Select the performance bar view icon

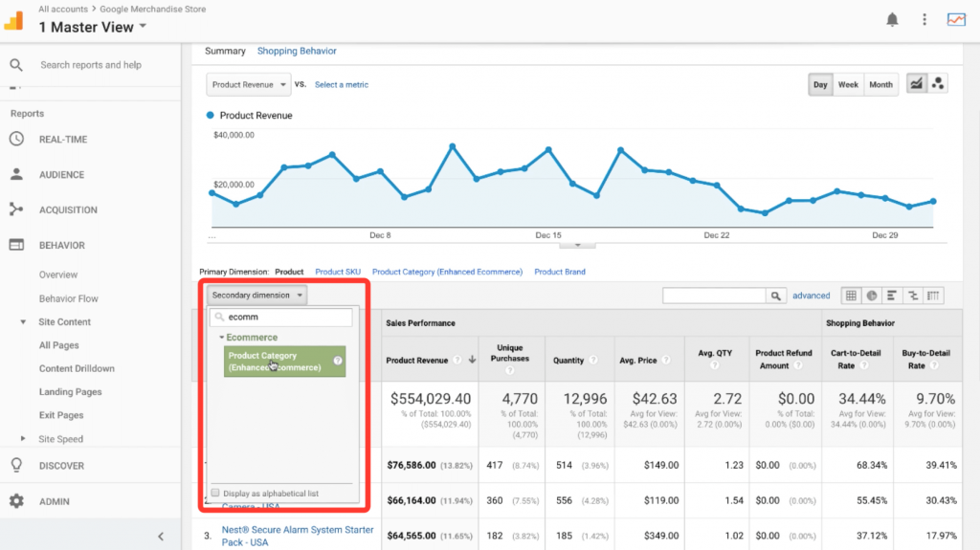point(892,296)
